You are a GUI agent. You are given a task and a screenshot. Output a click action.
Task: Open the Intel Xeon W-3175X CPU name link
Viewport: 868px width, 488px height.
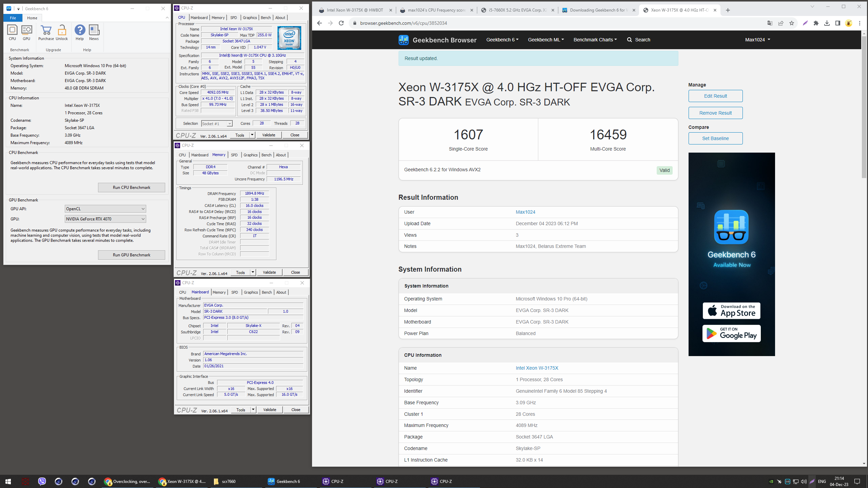coord(537,368)
